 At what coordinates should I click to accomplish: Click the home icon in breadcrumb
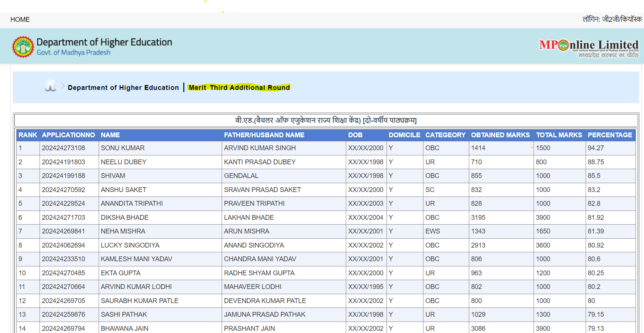click(x=50, y=85)
